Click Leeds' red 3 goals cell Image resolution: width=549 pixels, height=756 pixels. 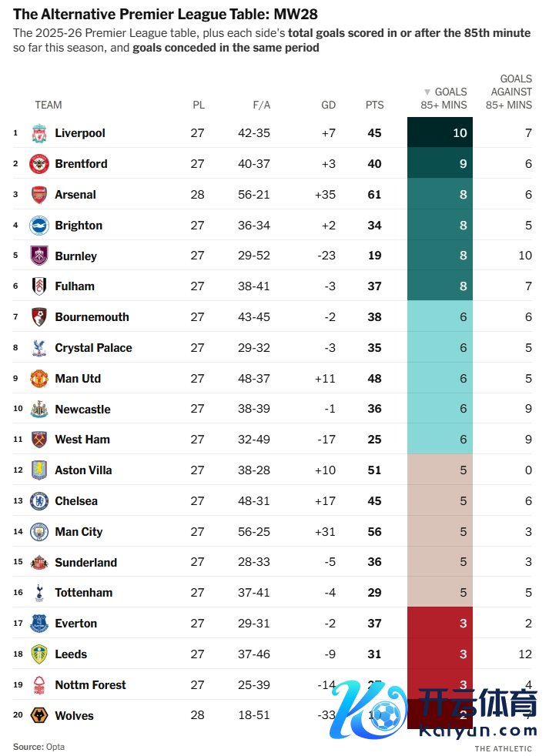click(440, 654)
